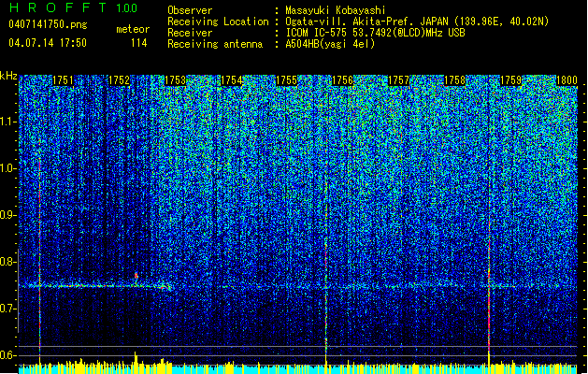Click the 1758 time marker
This screenshot has width=588, height=374.
(x=454, y=80)
